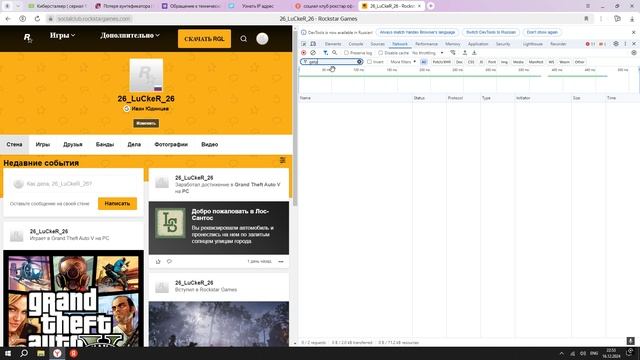The image size is (640, 360).
Task: Open the site search magnifier icon
Action: (x=244, y=39)
